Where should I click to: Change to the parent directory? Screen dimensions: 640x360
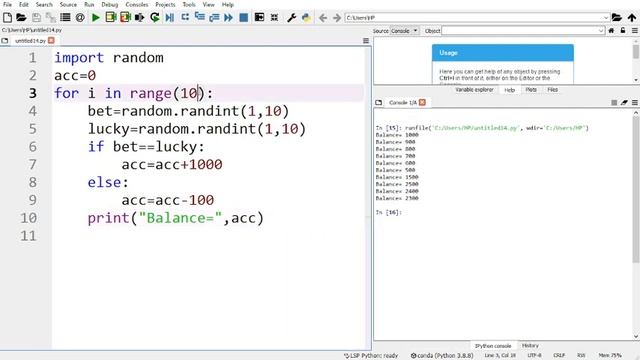[x=632, y=18]
